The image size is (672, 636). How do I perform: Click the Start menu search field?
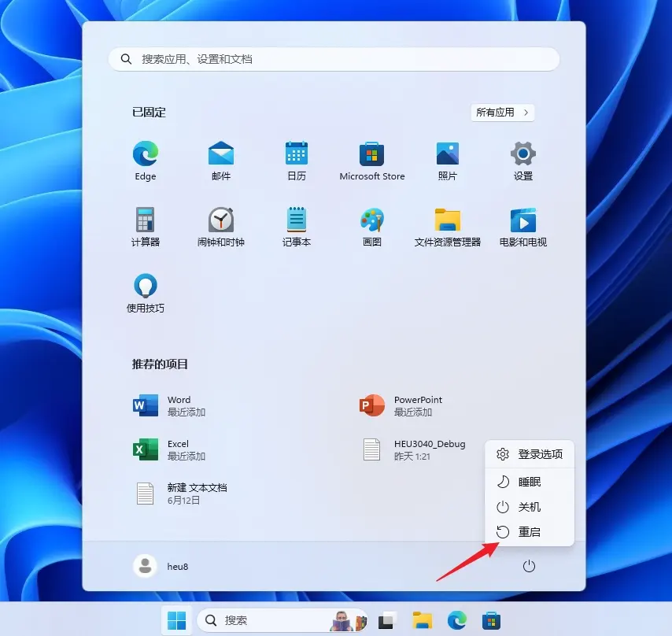click(334, 59)
